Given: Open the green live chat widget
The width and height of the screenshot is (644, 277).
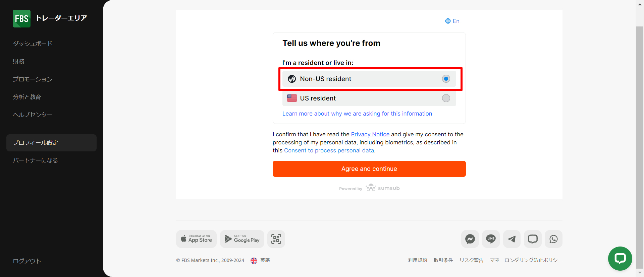Looking at the screenshot, I should [x=620, y=258].
